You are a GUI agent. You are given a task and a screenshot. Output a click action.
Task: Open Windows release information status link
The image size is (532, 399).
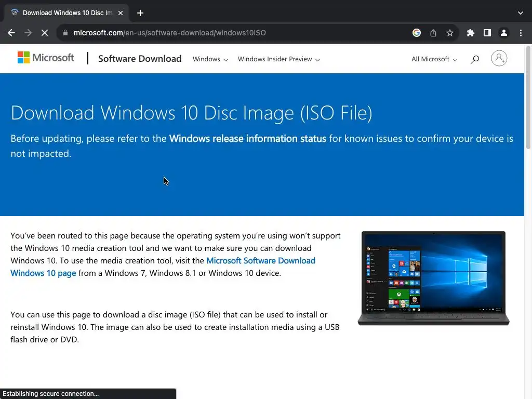[x=248, y=138]
